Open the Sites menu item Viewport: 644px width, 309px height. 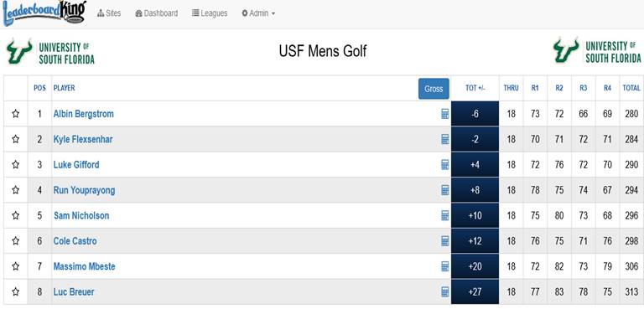pyautogui.click(x=109, y=13)
